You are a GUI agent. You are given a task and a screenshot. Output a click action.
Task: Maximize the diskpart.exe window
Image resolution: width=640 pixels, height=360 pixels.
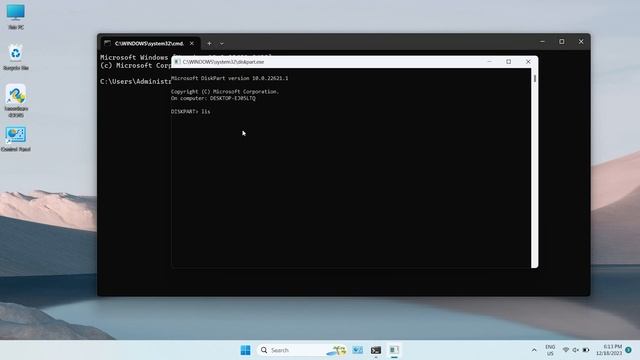pos(509,62)
